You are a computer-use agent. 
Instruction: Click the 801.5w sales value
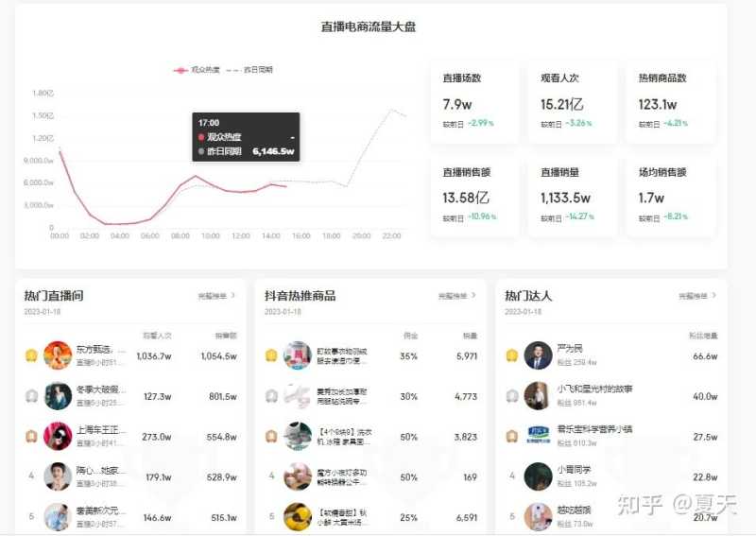223,397
